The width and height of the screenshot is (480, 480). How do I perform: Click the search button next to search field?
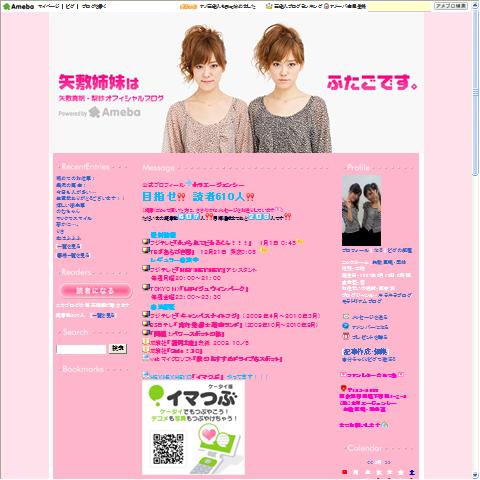[118, 348]
